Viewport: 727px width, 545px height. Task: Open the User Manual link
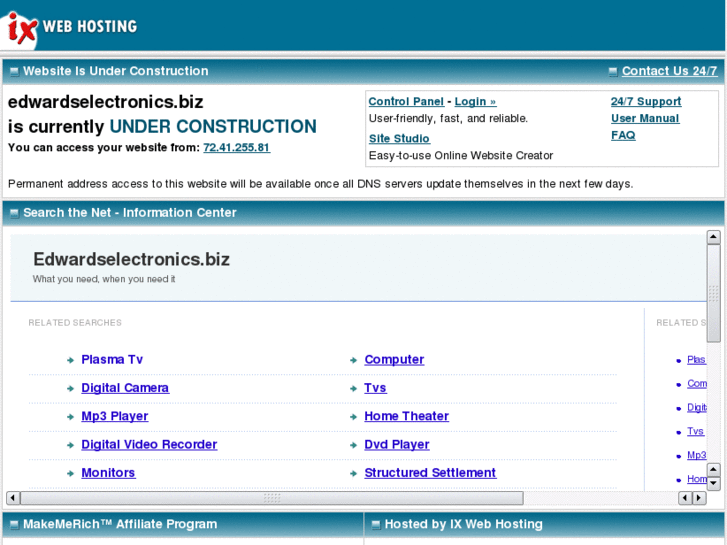[x=645, y=119]
